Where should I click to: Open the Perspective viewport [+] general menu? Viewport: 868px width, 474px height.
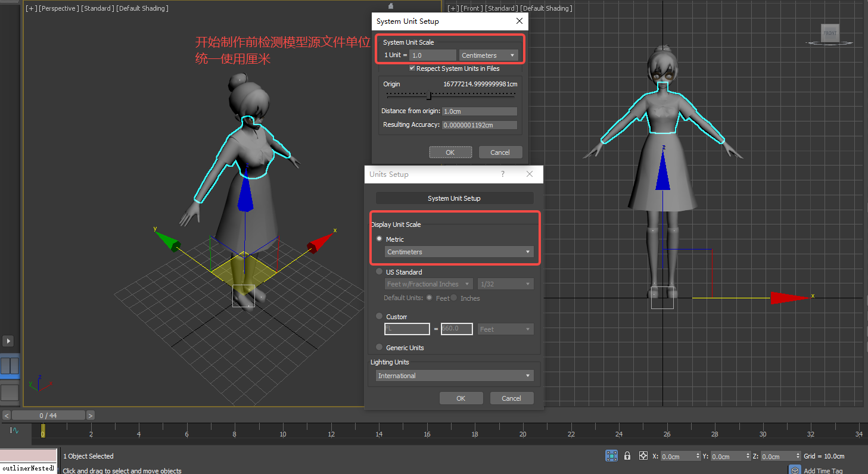(x=30, y=8)
